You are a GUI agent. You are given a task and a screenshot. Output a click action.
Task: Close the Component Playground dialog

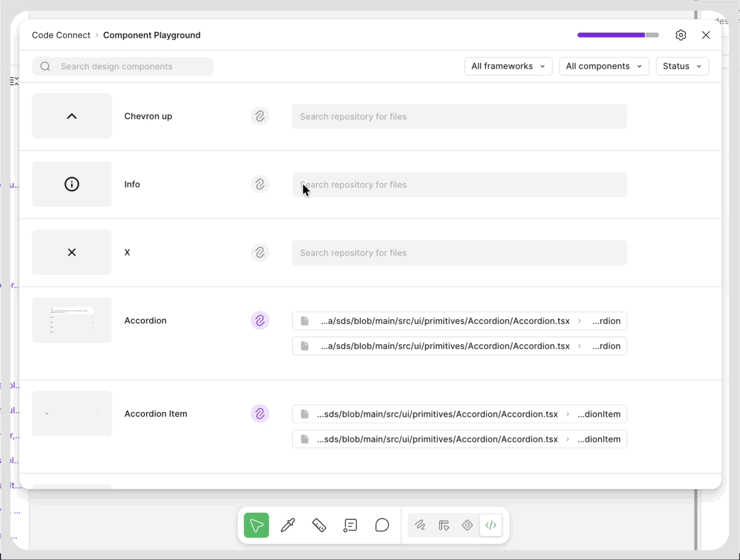(706, 35)
